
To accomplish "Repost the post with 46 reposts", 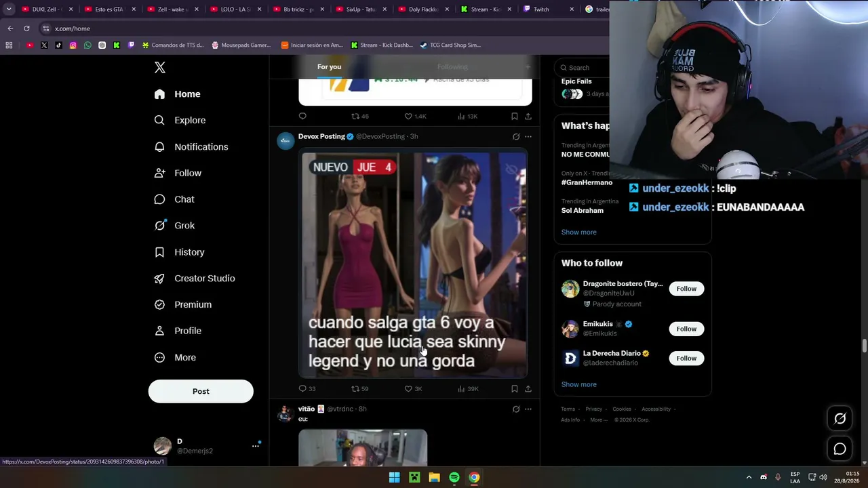I will click(359, 116).
